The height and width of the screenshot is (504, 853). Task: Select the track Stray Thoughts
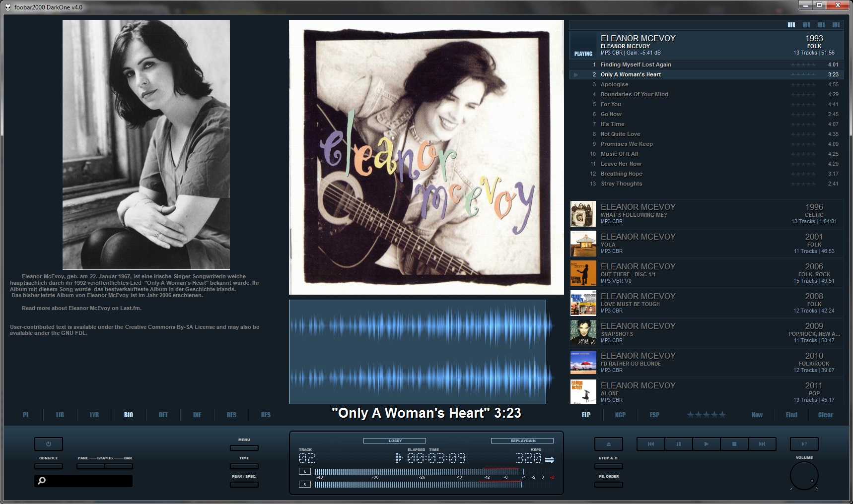(x=706, y=184)
